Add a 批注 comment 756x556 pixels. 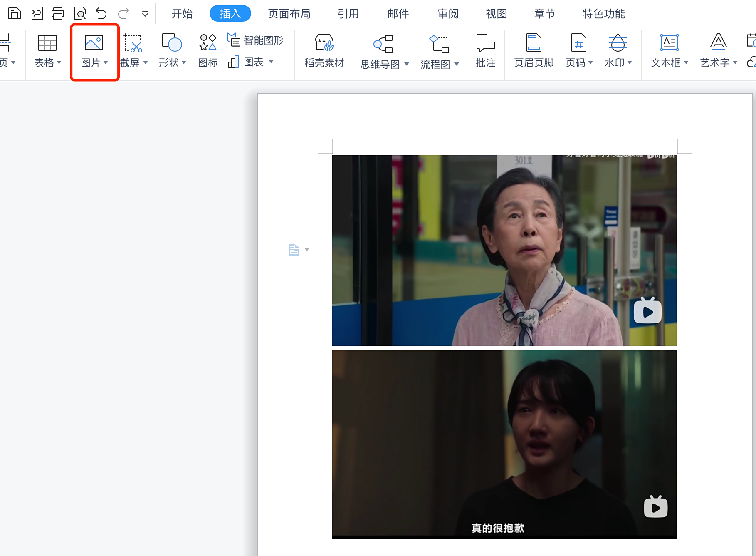(485, 51)
